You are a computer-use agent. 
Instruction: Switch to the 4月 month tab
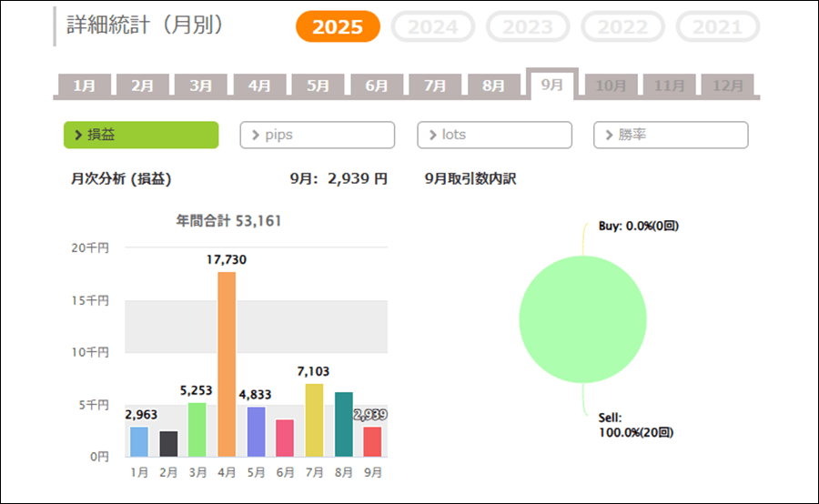pos(259,86)
